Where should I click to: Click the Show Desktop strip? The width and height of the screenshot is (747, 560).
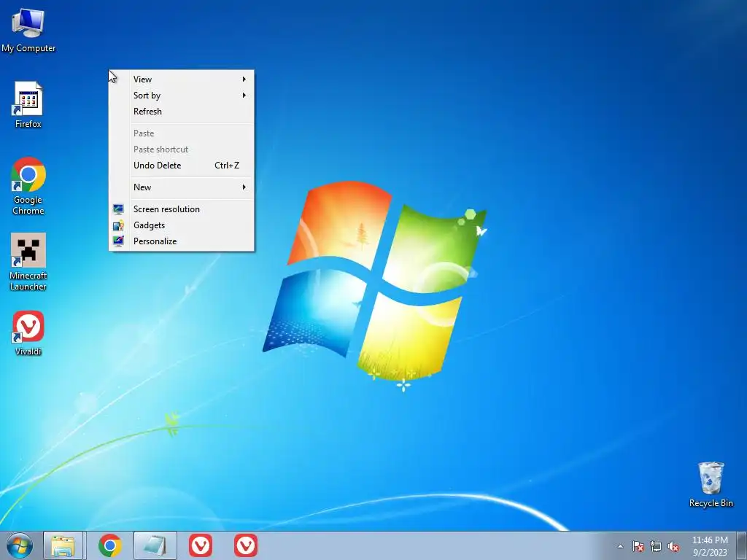click(742, 545)
